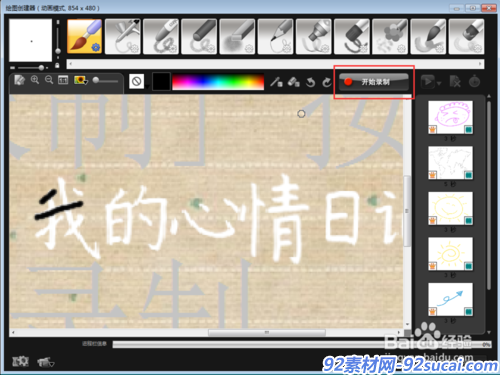
Task: Open background image options dropdown
Action: click(81, 80)
